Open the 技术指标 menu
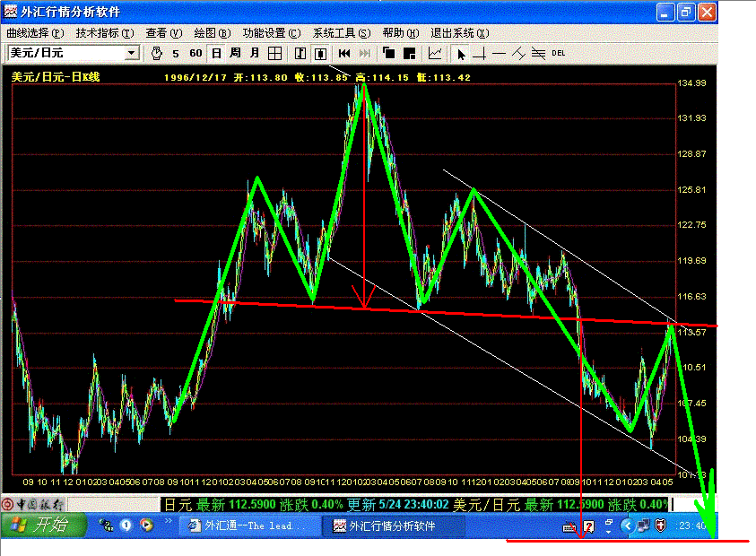The height and width of the screenshot is (556, 756). (105, 33)
